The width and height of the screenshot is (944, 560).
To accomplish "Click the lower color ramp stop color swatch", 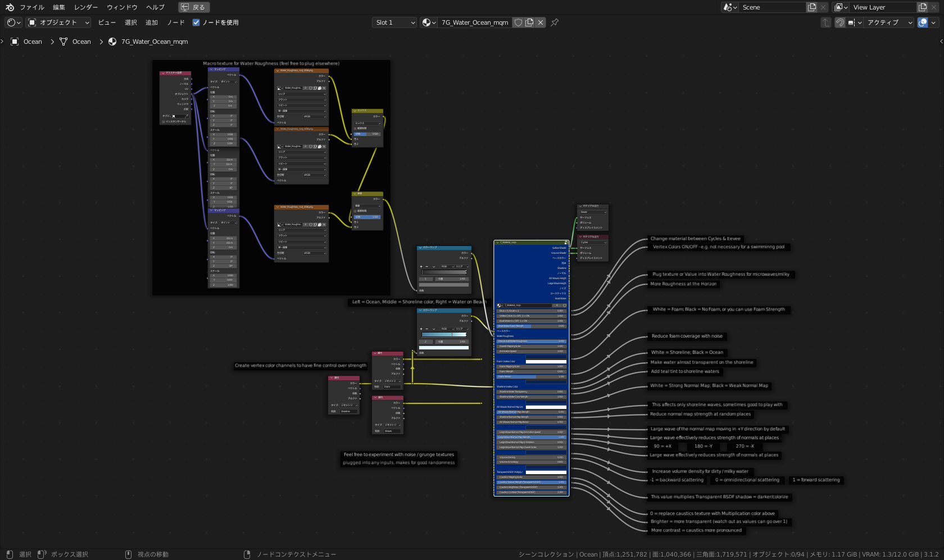I will point(444,348).
